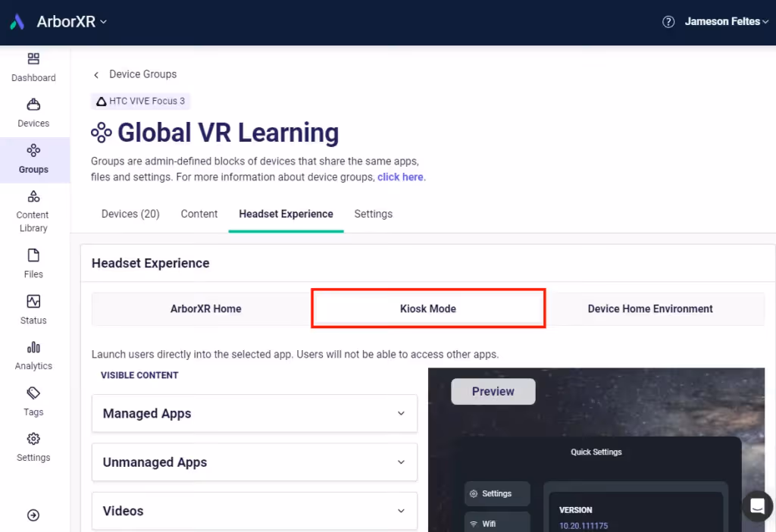Image resolution: width=776 pixels, height=532 pixels.
Task: Go back to Device Groups
Action: coord(142,74)
